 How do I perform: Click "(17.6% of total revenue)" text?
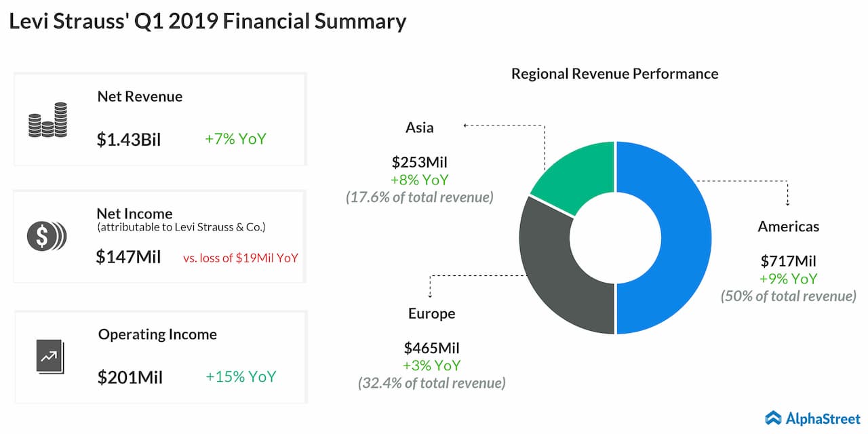pos(420,197)
